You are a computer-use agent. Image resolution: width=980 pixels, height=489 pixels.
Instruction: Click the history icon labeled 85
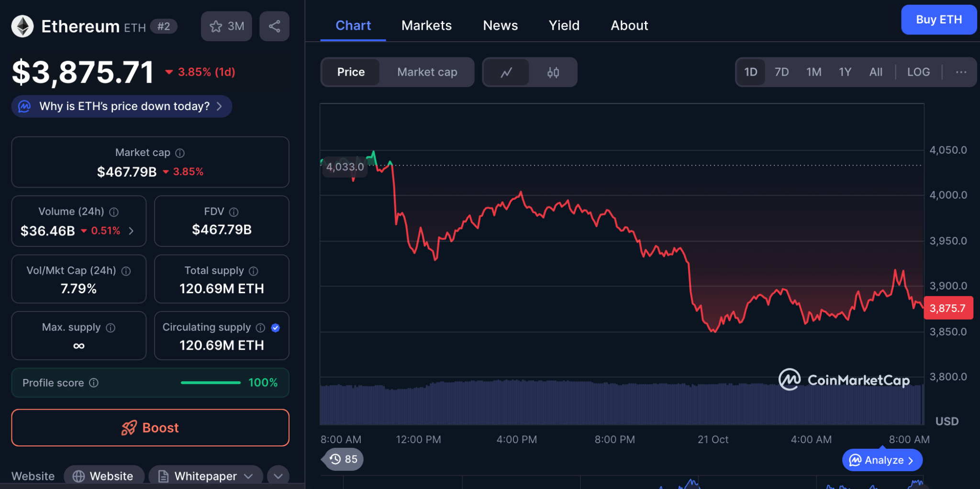[343, 459]
